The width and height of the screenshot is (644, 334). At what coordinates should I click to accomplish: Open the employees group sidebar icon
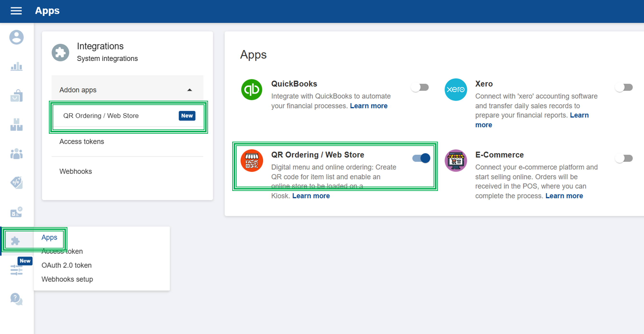click(17, 154)
